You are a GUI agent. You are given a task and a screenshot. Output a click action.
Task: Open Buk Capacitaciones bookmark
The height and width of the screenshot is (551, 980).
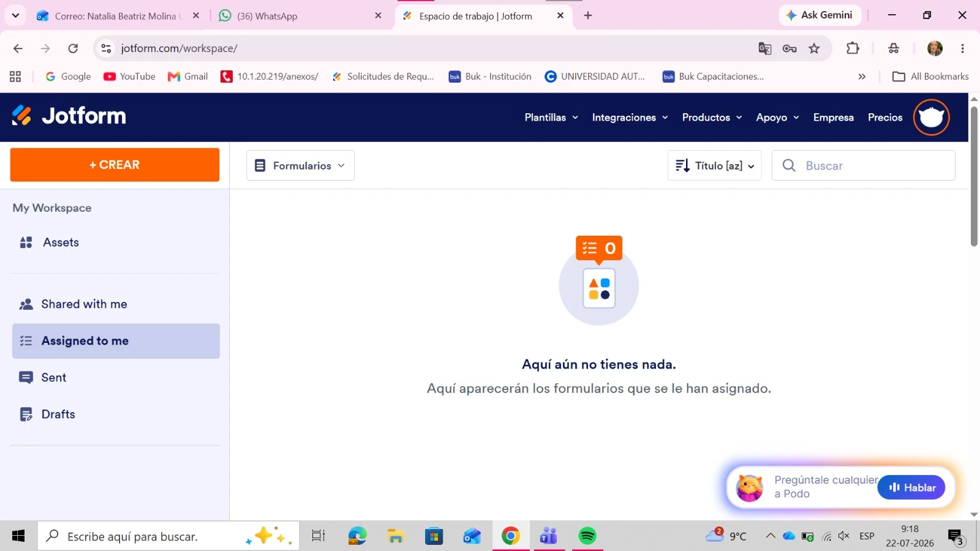tap(714, 77)
